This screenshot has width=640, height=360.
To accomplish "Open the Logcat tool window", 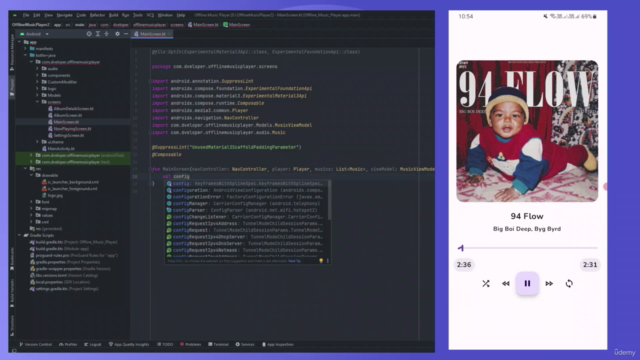I will 92,344.
